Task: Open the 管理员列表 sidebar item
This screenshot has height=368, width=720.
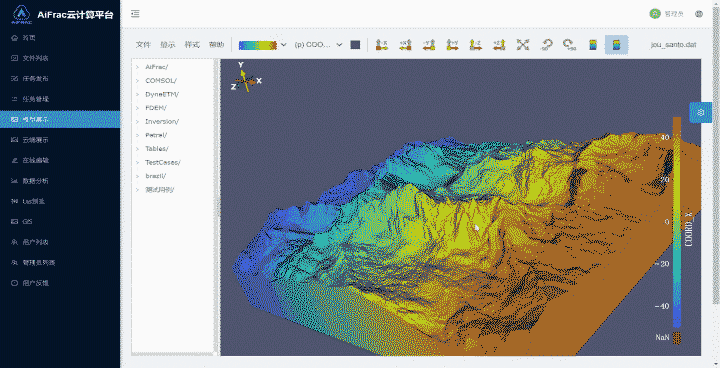Action: (60, 262)
